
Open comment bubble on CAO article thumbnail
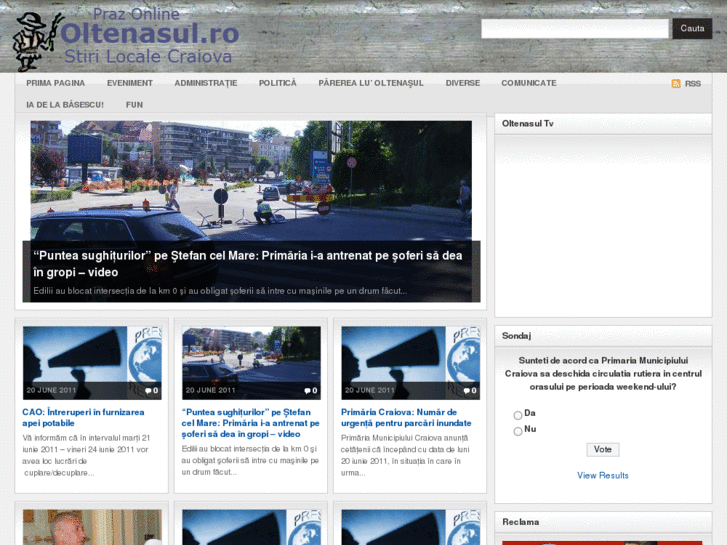[150, 391]
